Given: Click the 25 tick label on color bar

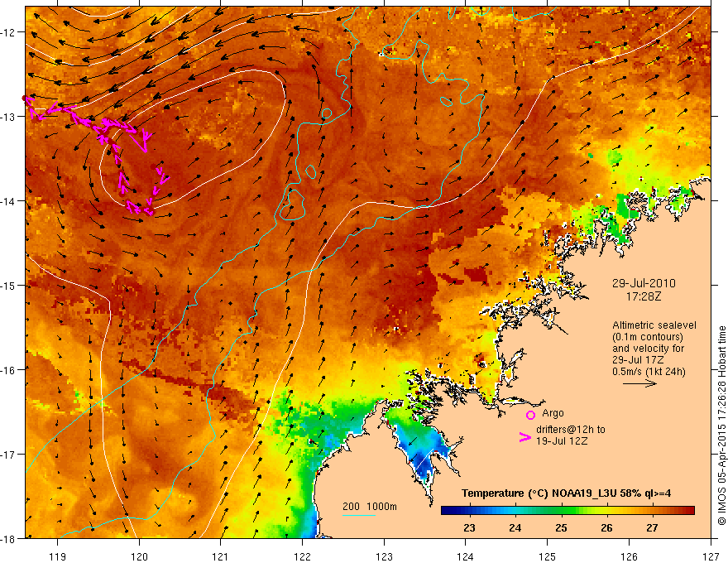Looking at the screenshot, I should 561,527.
